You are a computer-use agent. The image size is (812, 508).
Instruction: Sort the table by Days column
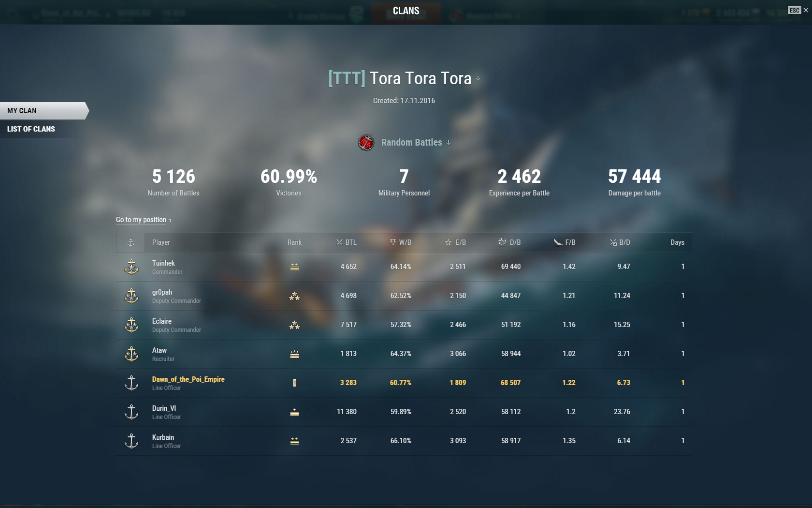(677, 242)
